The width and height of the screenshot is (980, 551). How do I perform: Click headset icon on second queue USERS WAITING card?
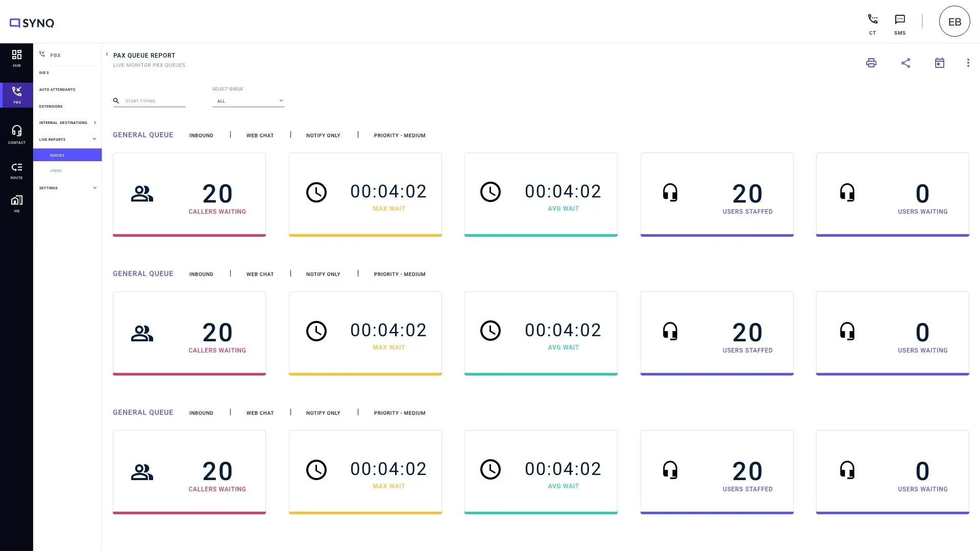[x=847, y=331]
